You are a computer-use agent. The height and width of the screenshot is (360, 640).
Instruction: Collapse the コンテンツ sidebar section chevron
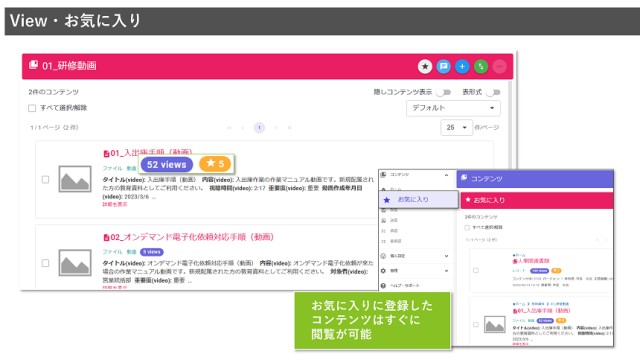[x=446, y=175]
